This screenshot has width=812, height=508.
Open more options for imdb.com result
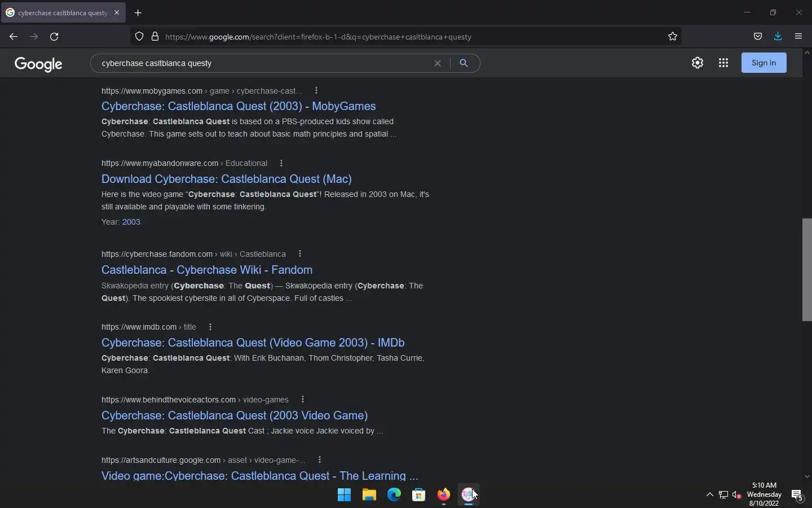210,327
